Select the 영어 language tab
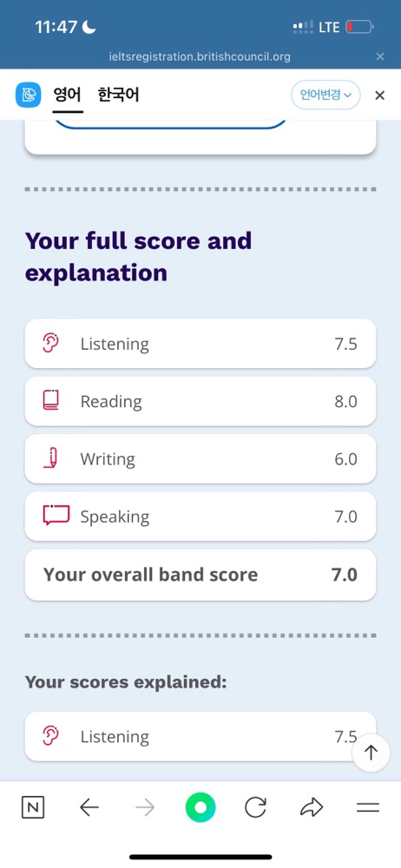Image resolution: width=401 pixels, height=868 pixels. (x=68, y=95)
